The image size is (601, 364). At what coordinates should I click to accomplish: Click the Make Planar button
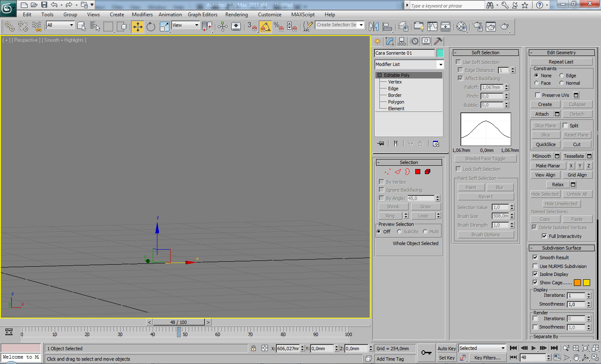click(548, 166)
